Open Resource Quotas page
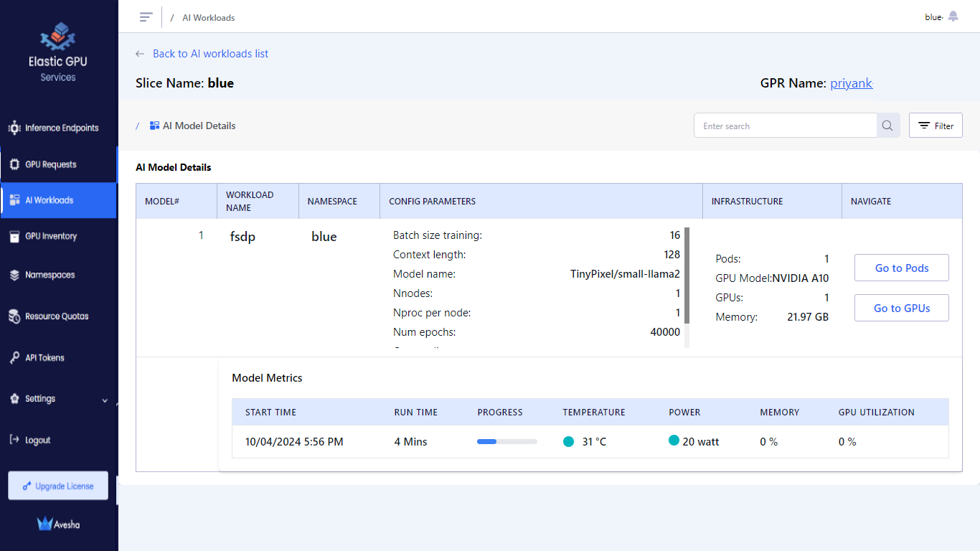 pyautogui.click(x=58, y=316)
